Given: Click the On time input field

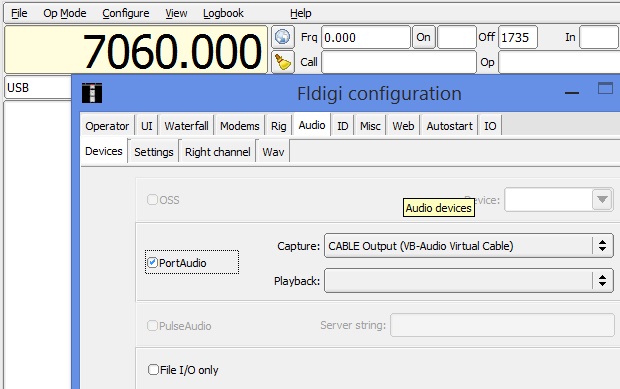Looking at the screenshot, I should tap(457, 37).
